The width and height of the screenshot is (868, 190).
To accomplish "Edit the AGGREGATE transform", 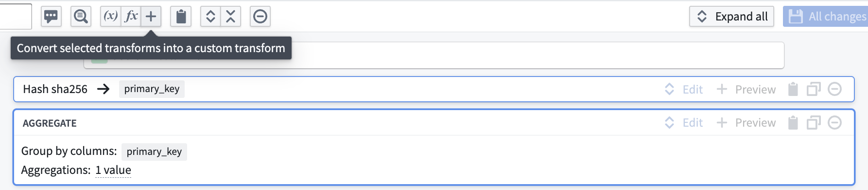I will (x=684, y=123).
